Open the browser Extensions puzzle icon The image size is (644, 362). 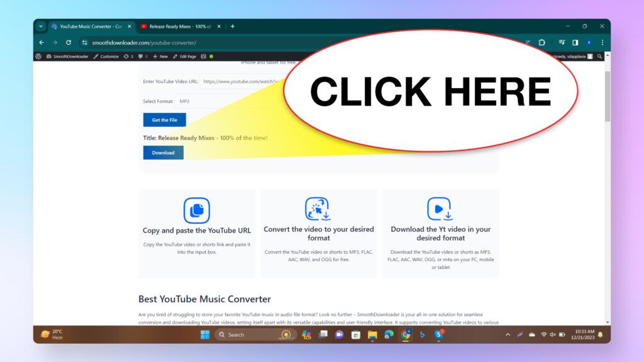[x=541, y=42]
